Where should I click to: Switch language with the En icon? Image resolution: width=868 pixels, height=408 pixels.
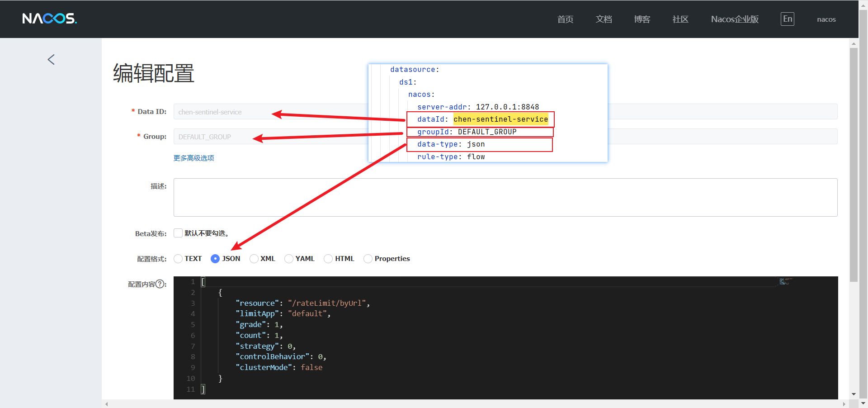[788, 19]
